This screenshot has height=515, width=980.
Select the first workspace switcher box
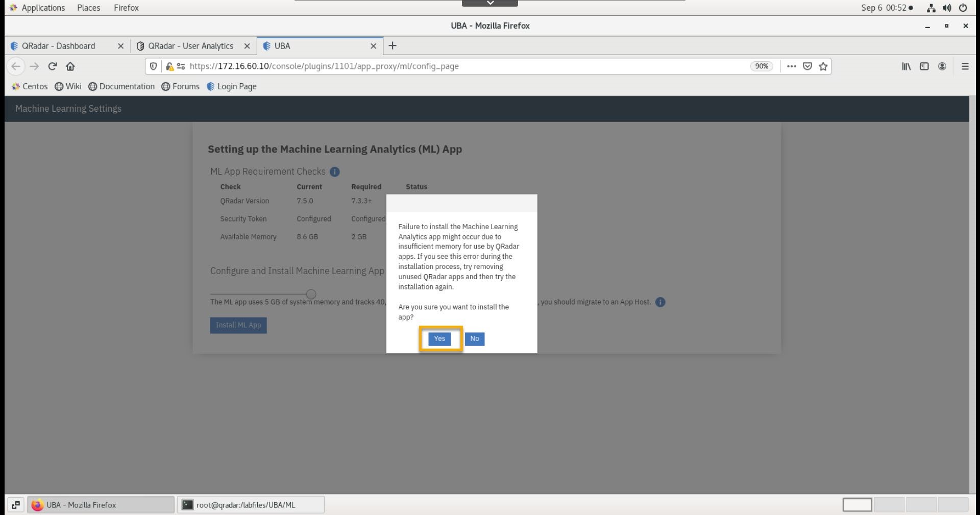(x=857, y=505)
